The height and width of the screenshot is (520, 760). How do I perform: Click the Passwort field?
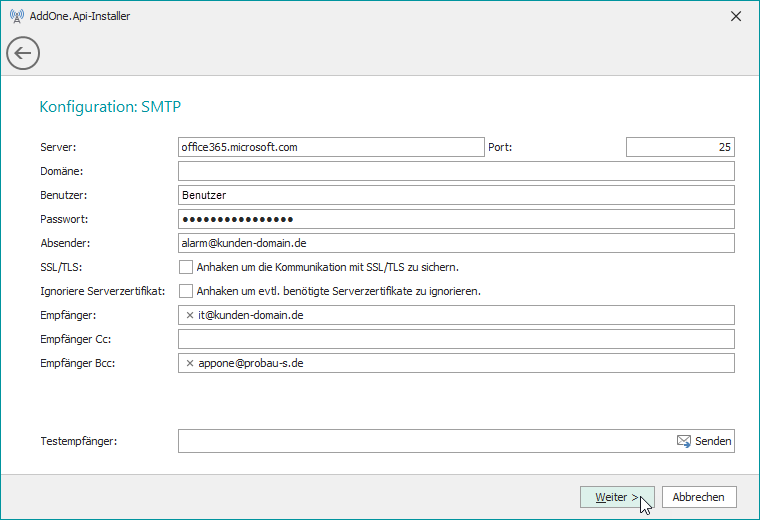pos(456,219)
